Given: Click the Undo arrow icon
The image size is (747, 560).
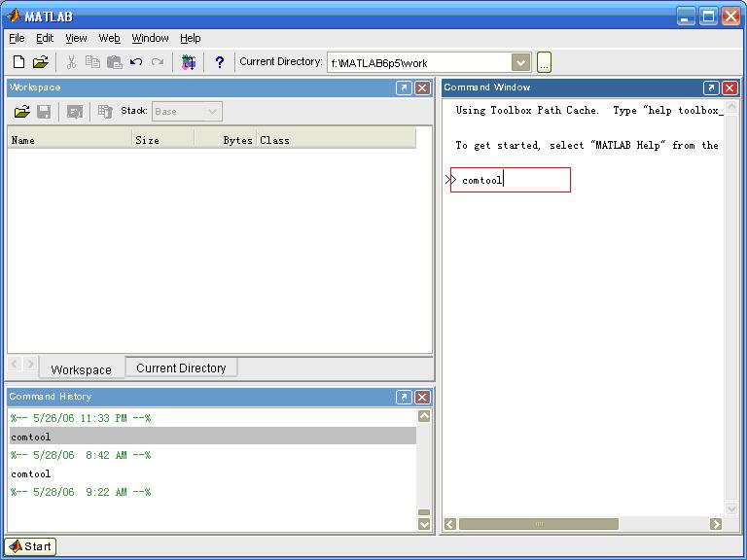Looking at the screenshot, I should pyautogui.click(x=136, y=62).
